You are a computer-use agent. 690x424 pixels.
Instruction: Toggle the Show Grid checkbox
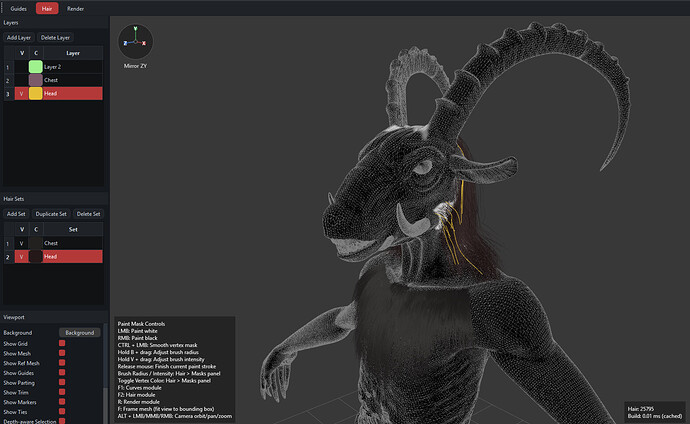point(62,343)
